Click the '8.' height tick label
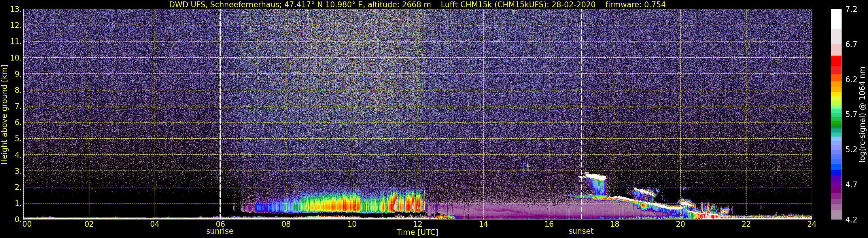The image size is (868, 238). [x=18, y=90]
